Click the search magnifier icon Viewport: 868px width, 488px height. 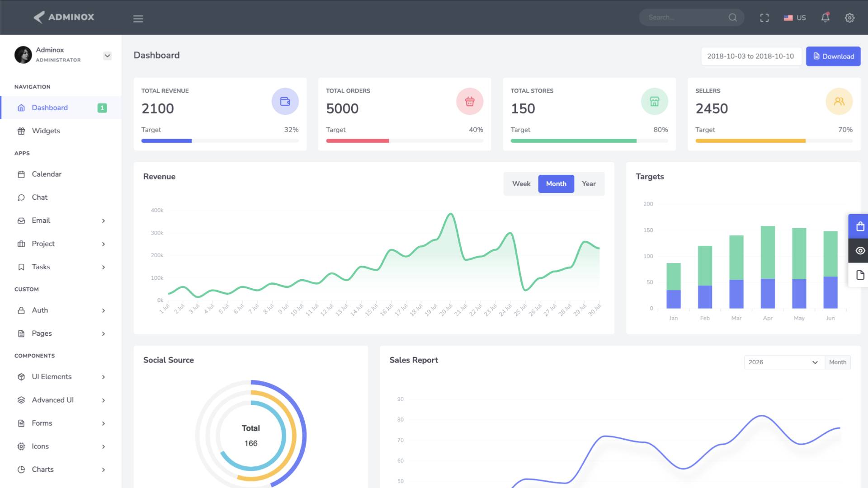click(733, 18)
